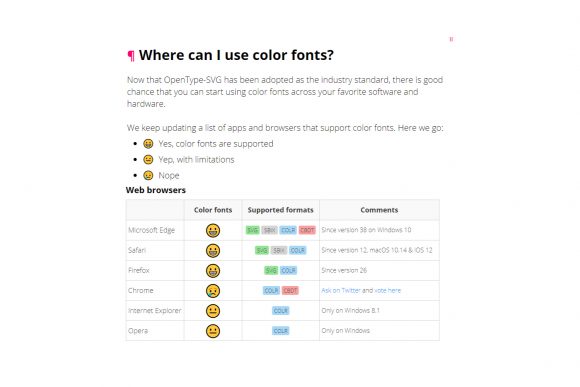Click the sad emoji beside 'Nope'
580x387 pixels.
[148, 175]
